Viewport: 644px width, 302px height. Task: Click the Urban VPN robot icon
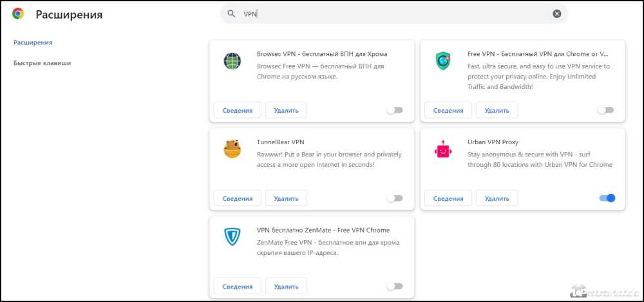pos(443,149)
